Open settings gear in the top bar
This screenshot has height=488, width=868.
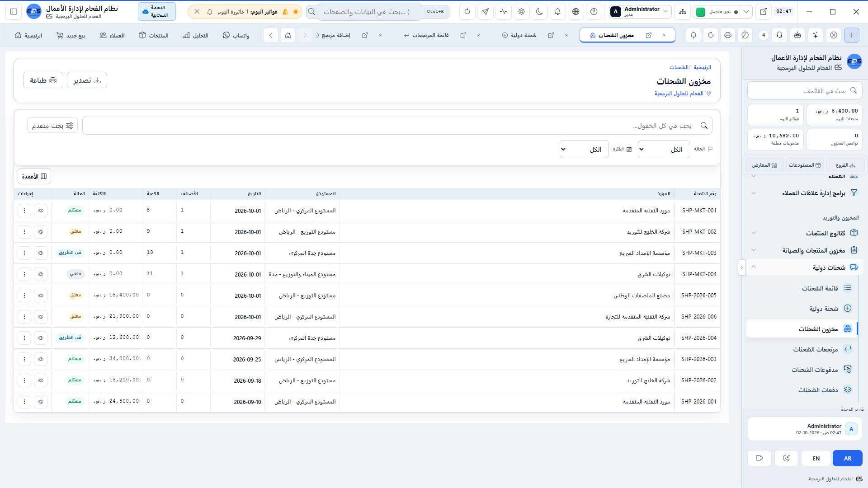(521, 12)
